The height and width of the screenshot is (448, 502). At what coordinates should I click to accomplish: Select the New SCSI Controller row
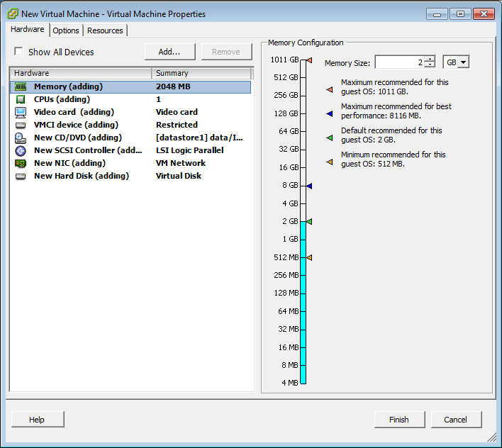coord(130,151)
